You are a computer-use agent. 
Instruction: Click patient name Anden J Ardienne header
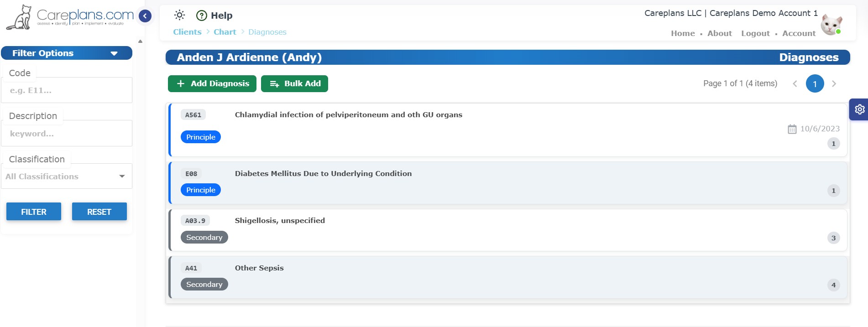pos(249,57)
